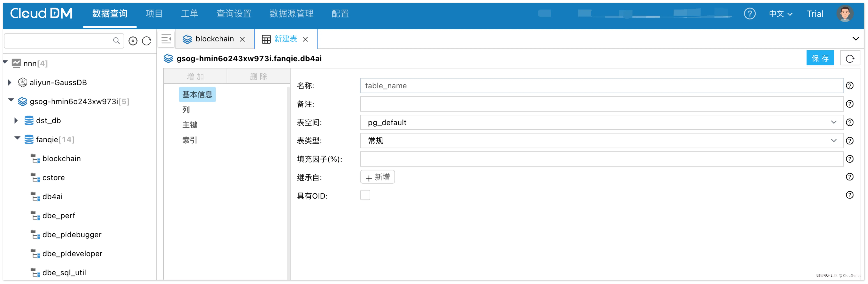Click the help icon beside 具有OID

[850, 195]
